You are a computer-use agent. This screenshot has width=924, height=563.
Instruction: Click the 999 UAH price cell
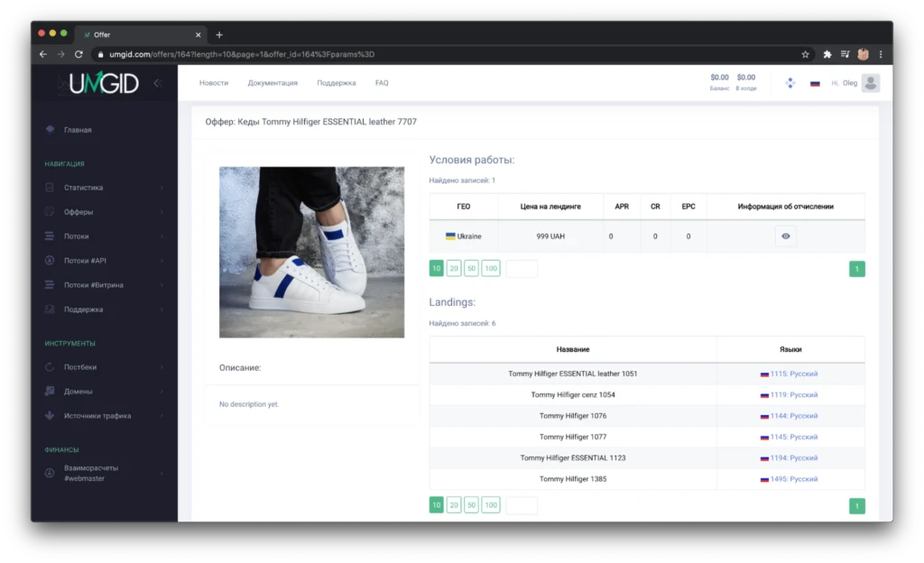550,236
